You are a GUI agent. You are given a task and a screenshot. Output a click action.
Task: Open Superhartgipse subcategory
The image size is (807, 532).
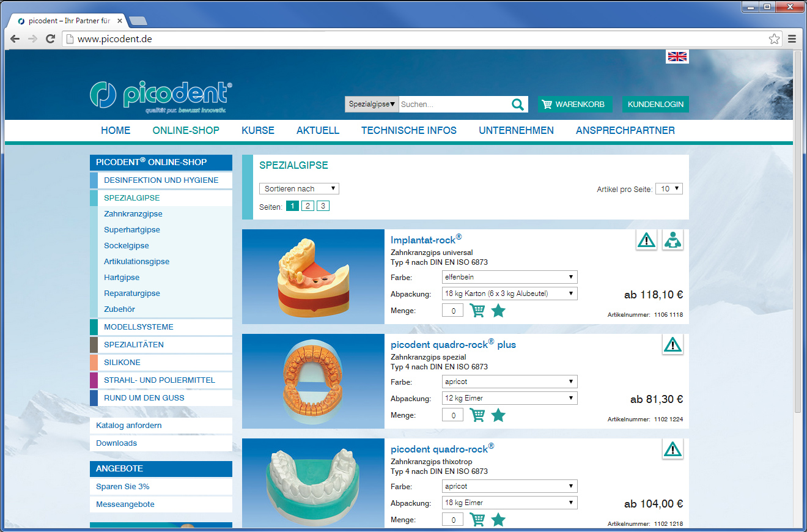(x=132, y=230)
